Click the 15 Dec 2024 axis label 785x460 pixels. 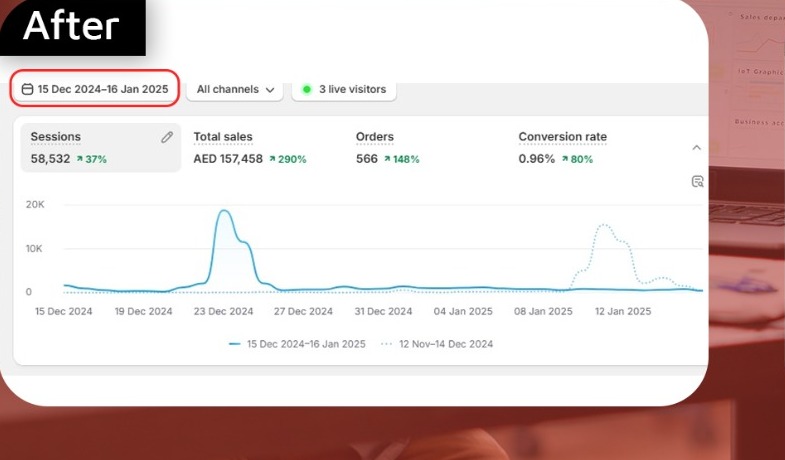coord(64,311)
